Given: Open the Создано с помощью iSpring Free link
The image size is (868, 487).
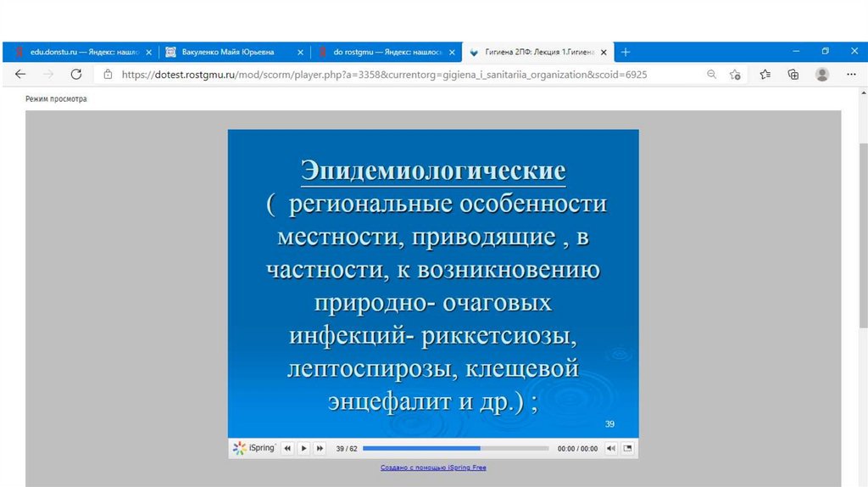Looking at the screenshot, I should pos(433,467).
